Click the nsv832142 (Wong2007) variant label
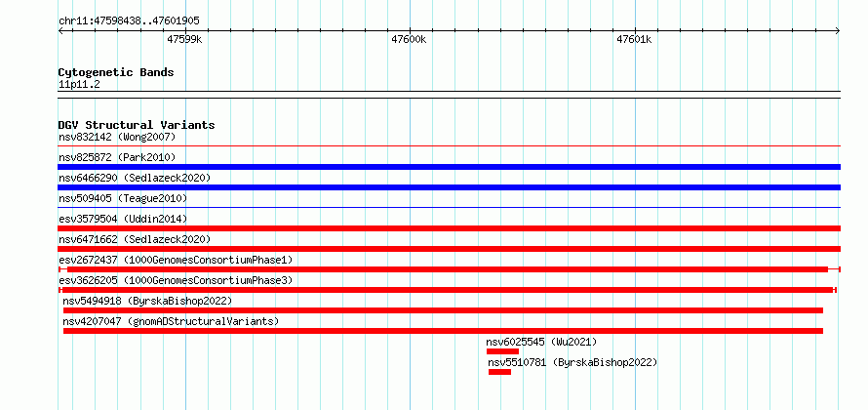The image size is (868, 410). [117, 137]
